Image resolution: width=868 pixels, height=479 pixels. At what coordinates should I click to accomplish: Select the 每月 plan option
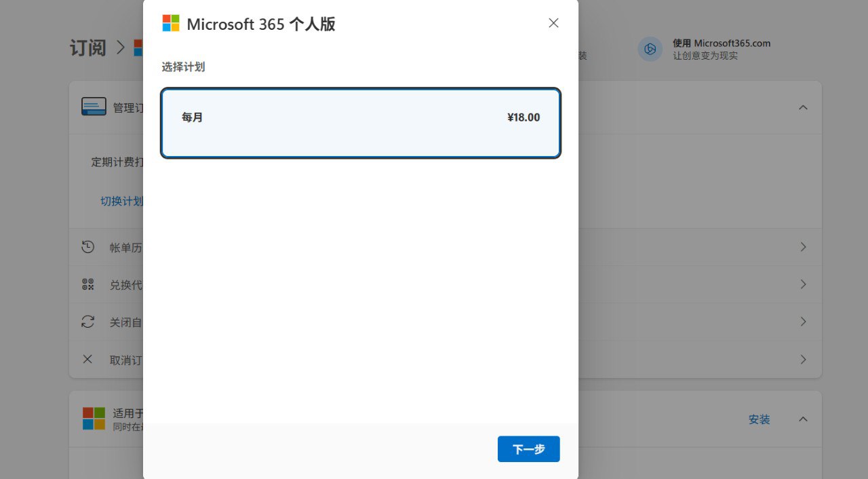pyautogui.click(x=361, y=123)
